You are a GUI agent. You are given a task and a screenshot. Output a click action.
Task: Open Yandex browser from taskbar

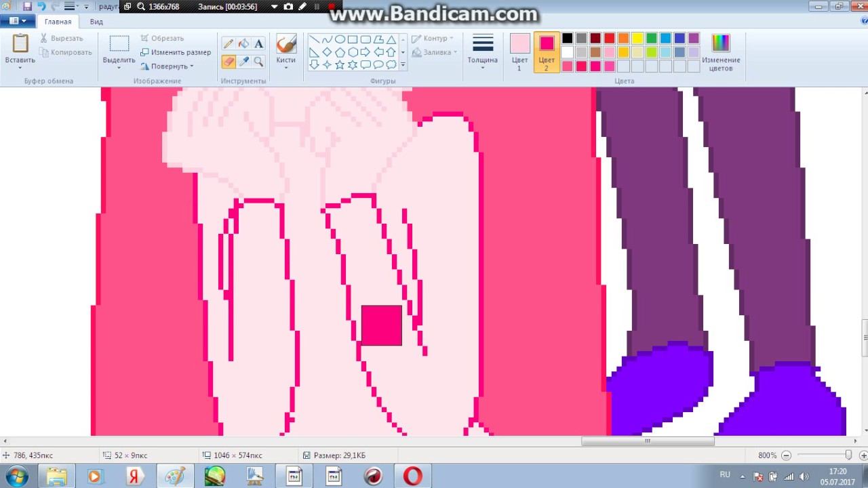tap(134, 476)
